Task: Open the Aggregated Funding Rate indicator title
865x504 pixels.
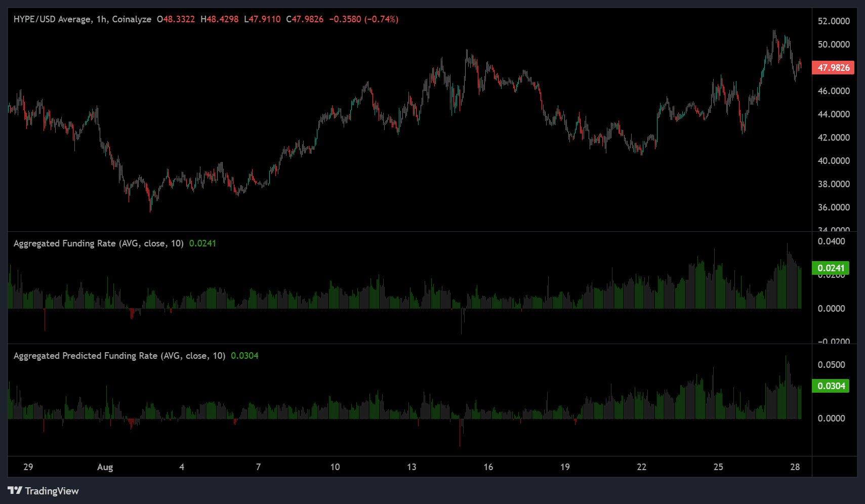Action: tap(98, 243)
